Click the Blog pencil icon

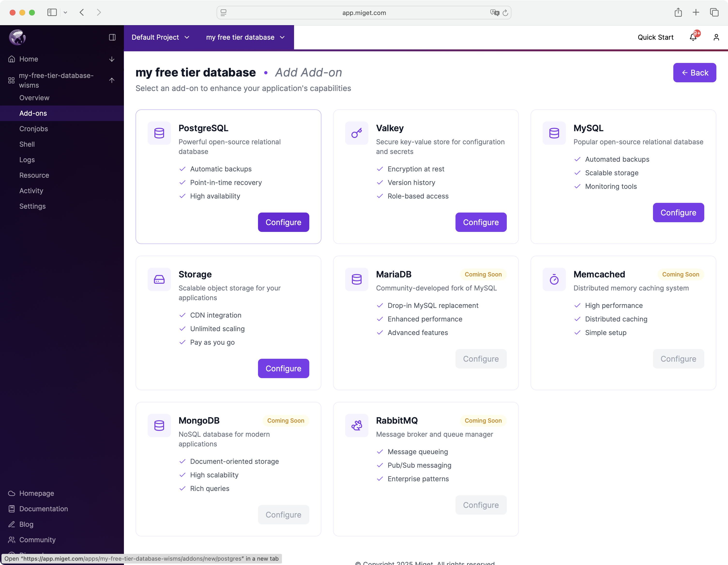pos(12,524)
